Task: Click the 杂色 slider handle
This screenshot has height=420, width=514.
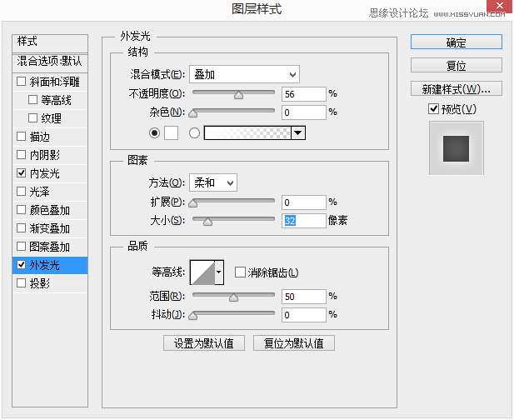Action: pyautogui.click(x=193, y=113)
